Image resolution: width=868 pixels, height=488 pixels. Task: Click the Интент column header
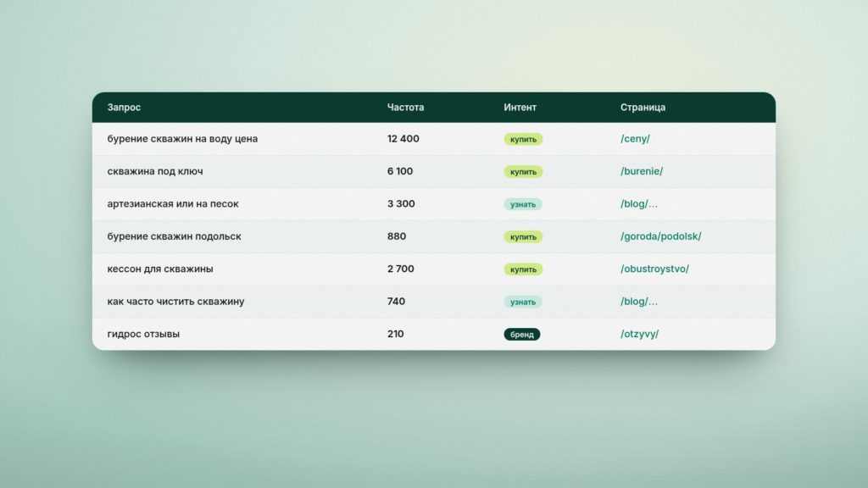[x=520, y=108]
